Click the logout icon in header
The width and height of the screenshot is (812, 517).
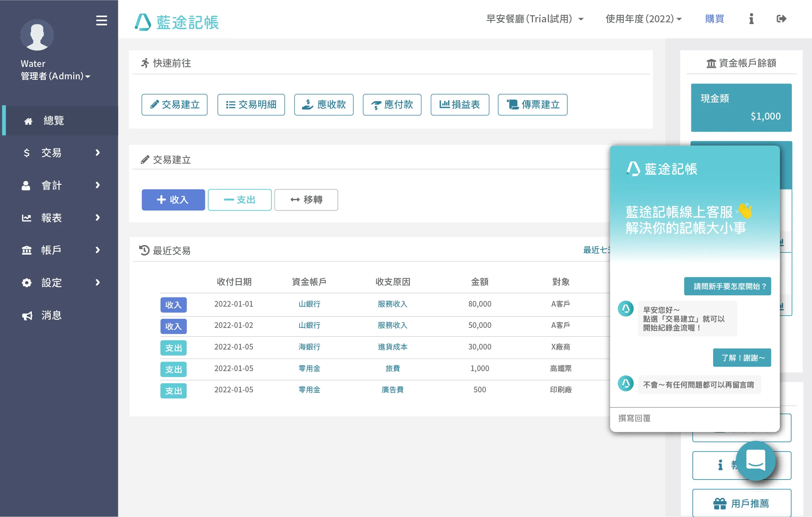pyautogui.click(x=781, y=19)
